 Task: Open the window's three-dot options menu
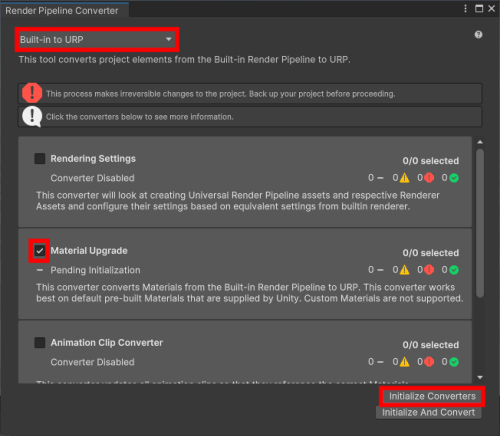465,9
